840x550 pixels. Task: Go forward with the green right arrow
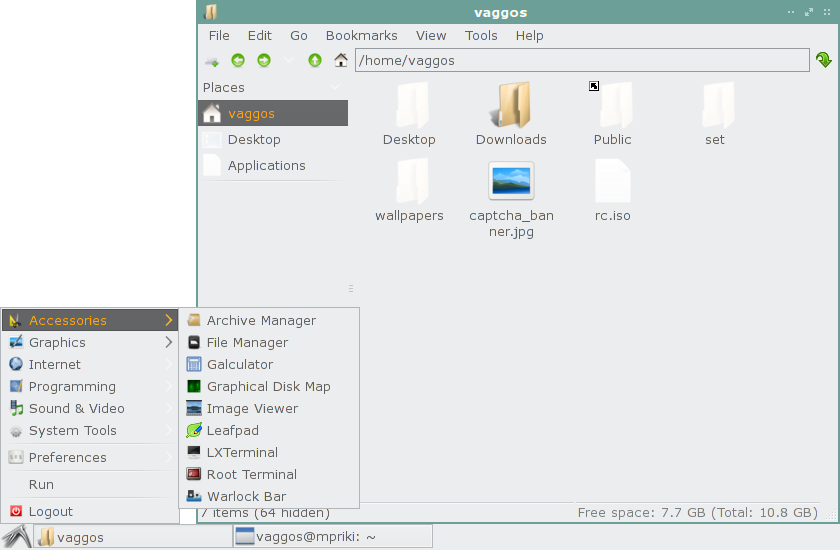pyautogui.click(x=264, y=60)
